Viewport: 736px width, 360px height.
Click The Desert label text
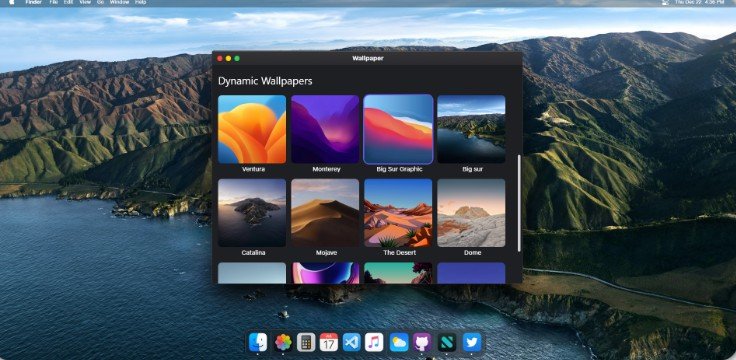tap(399, 253)
